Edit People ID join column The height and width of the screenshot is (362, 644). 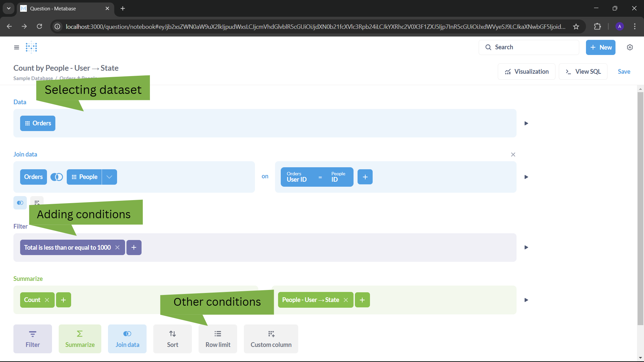(x=338, y=177)
